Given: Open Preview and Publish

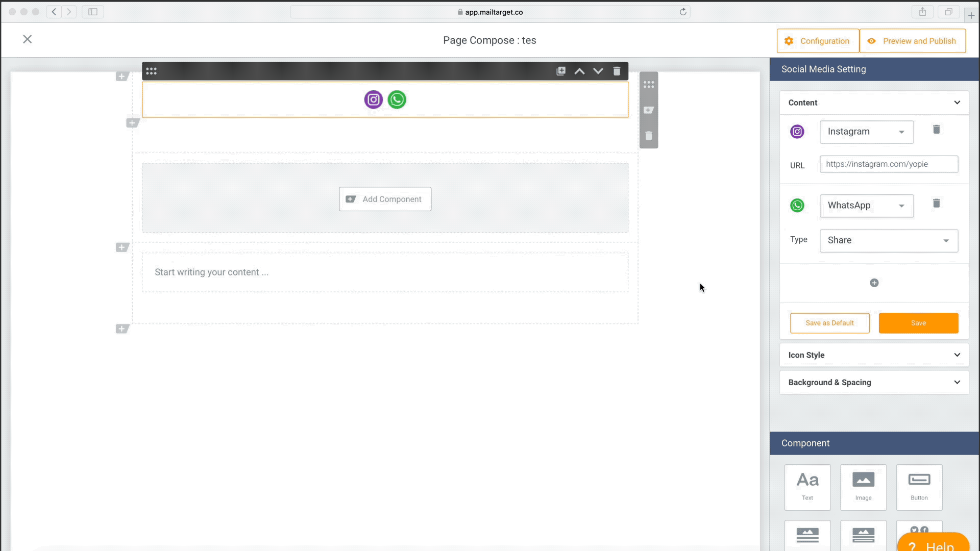Looking at the screenshot, I should (912, 41).
